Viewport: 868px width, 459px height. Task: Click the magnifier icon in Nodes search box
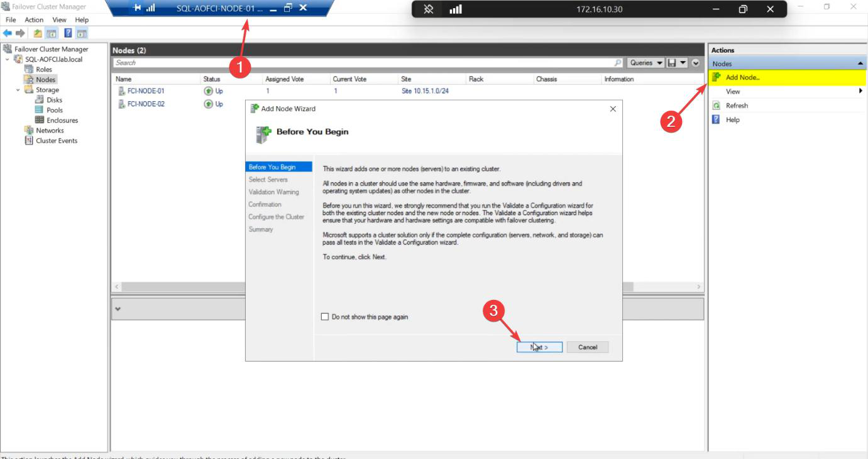[x=618, y=63]
